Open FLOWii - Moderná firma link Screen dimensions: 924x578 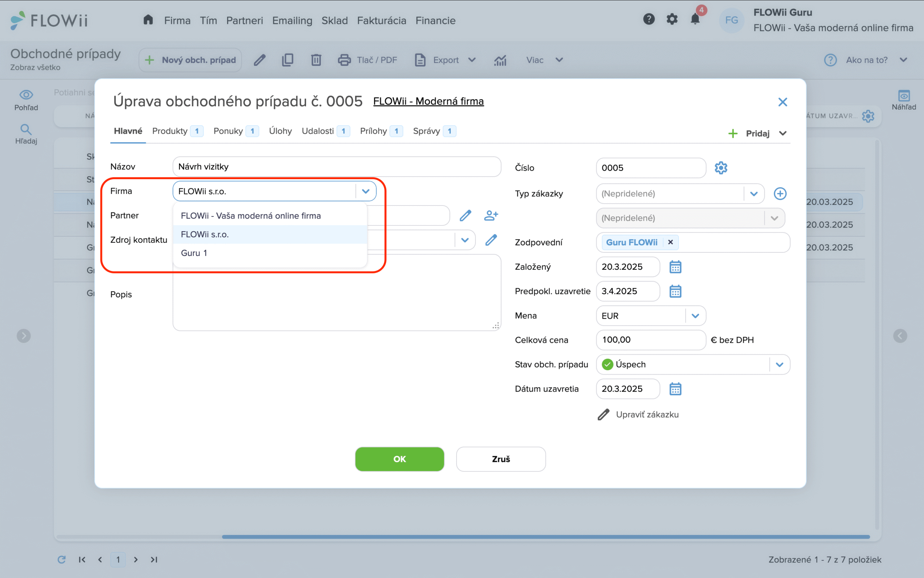[428, 101]
